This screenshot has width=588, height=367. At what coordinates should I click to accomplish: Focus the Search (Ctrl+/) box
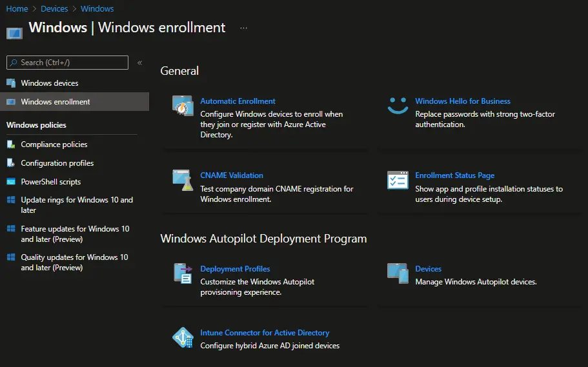(68, 63)
